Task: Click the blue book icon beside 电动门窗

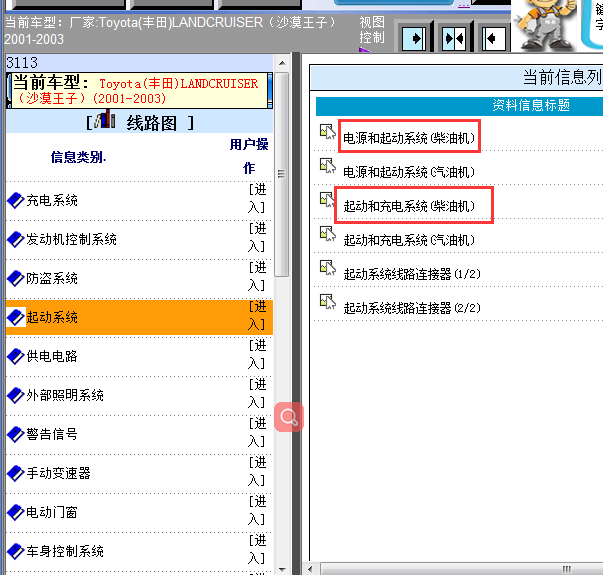Action: point(16,512)
